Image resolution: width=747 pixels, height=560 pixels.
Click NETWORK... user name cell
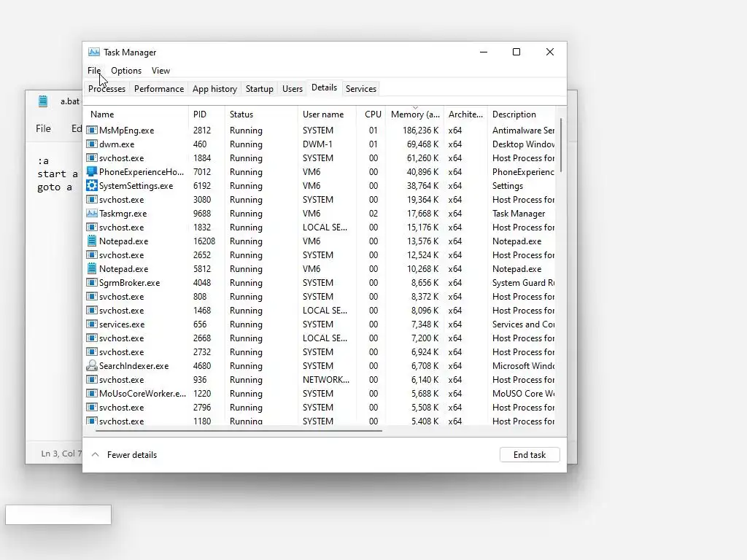[326, 379]
